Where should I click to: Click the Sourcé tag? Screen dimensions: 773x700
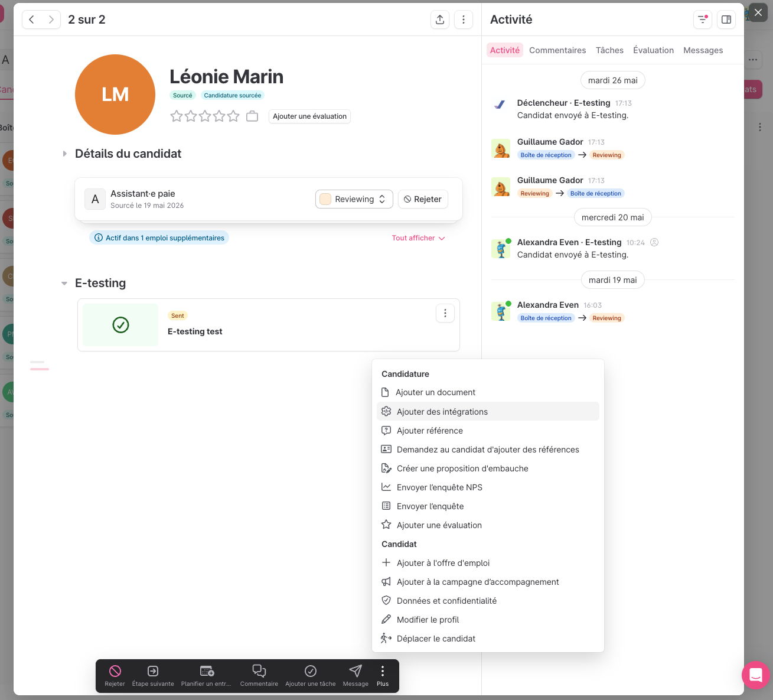click(x=182, y=96)
